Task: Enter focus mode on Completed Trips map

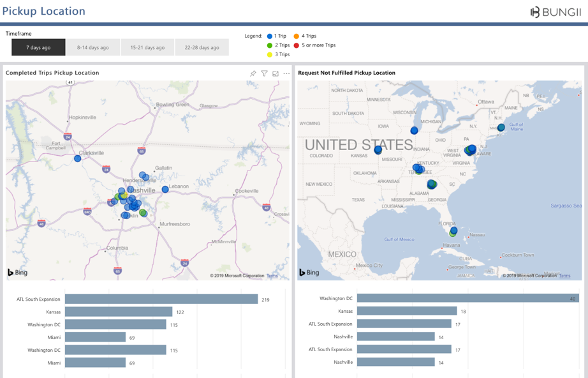Action: pos(276,73)
